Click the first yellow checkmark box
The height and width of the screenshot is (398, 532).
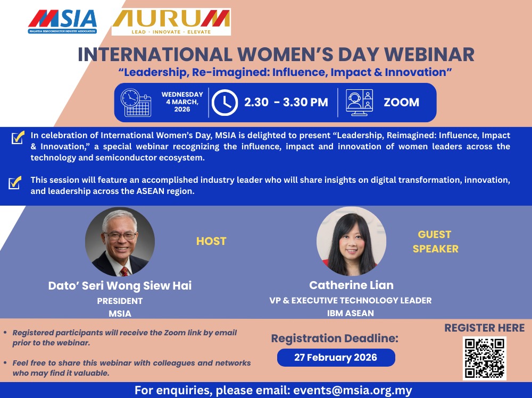tap(18, 138)
